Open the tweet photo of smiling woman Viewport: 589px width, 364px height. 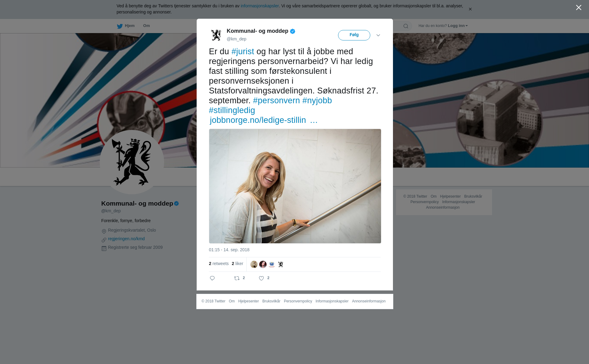pos(295,186)
